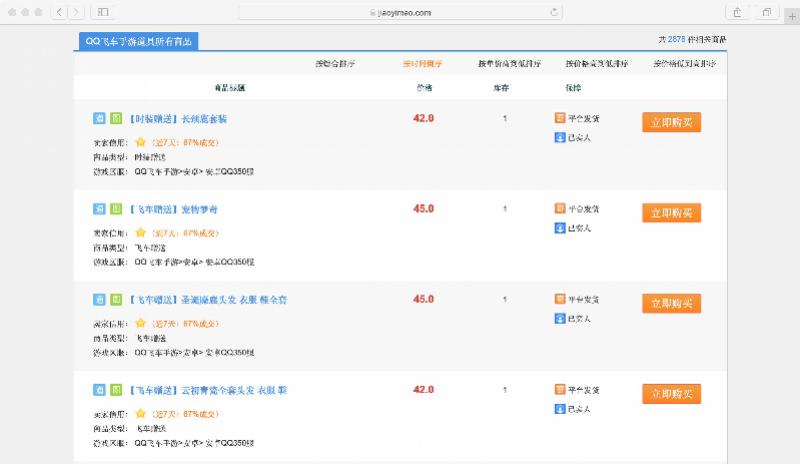Viewport: 800px width, 464px height.
Task: Click 近7天 87%成交 text in 云初 listing
Action: coord(185,414)
